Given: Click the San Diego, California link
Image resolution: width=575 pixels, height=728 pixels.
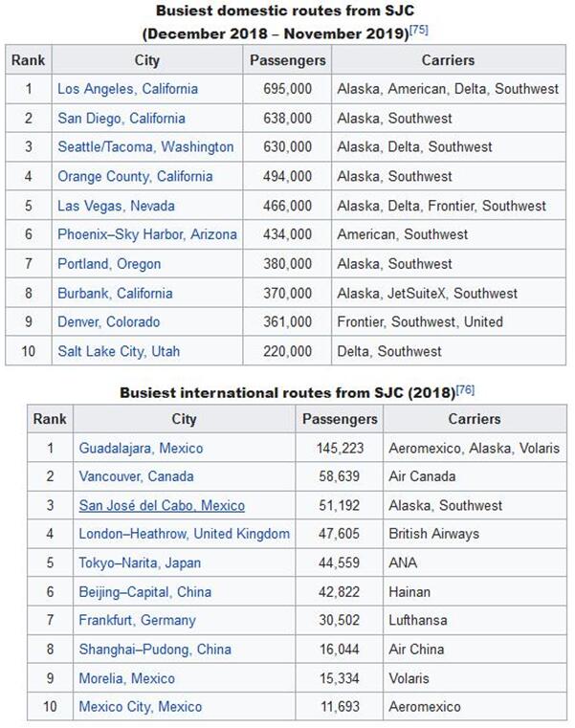Looking at the screenshot, I should point(121,119).
